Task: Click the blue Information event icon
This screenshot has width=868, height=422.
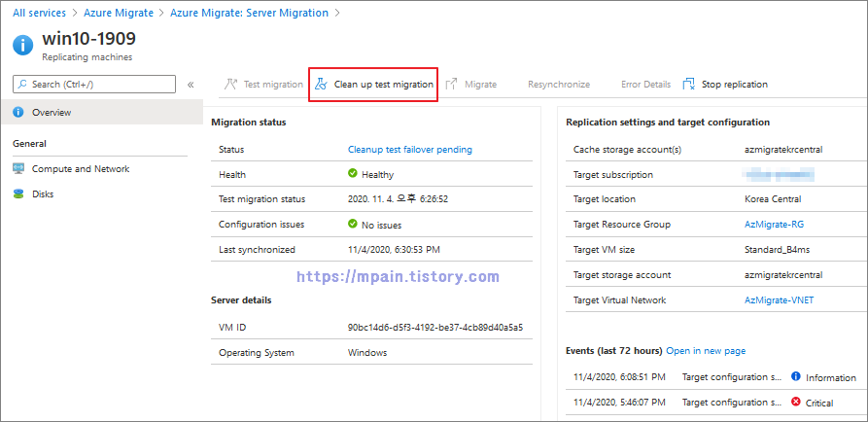Action: click(796, 376)
